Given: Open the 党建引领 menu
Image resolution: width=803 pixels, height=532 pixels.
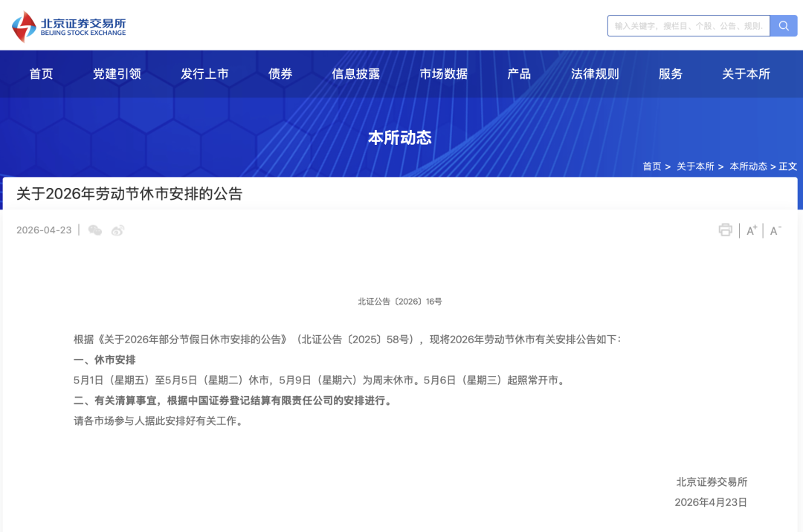Looking at the screenshot, I should pos(117,74).
